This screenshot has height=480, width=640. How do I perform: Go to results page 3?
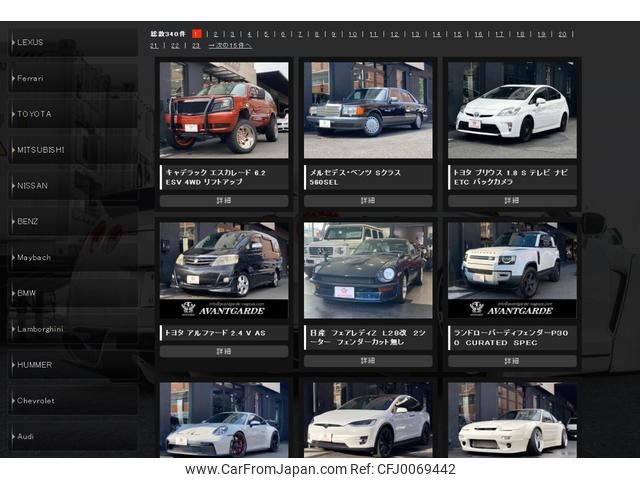tap(233, 34)
